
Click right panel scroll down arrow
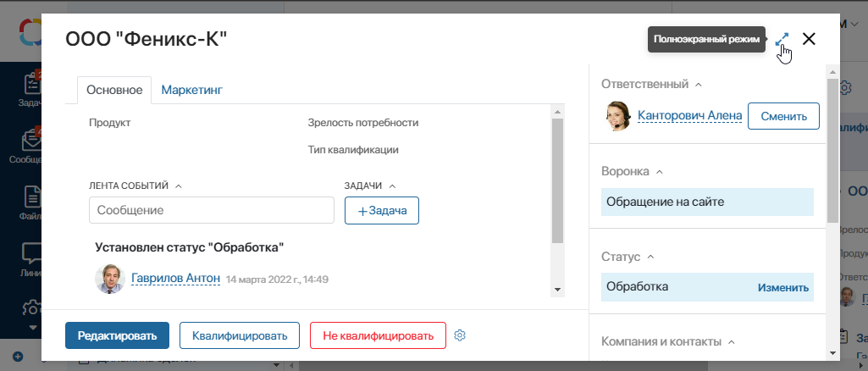click(x=832, y=352)
